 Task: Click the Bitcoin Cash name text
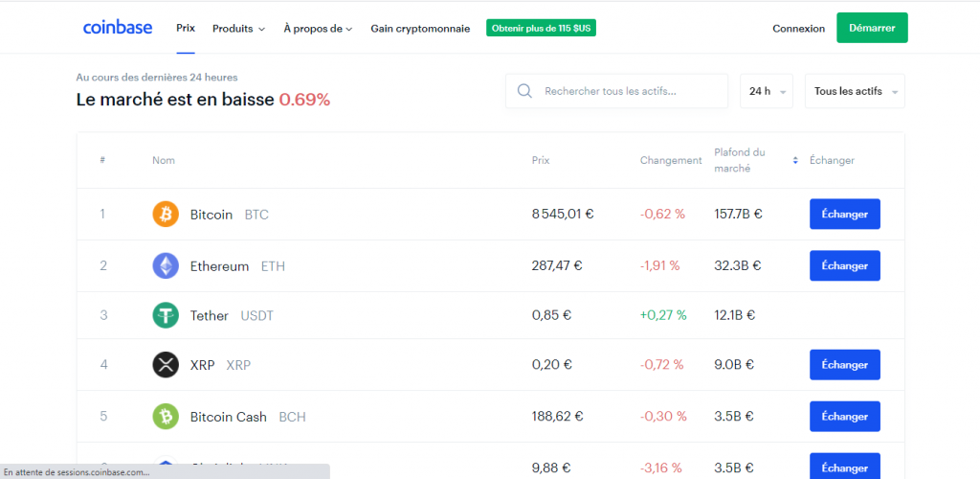pos(228,417)
